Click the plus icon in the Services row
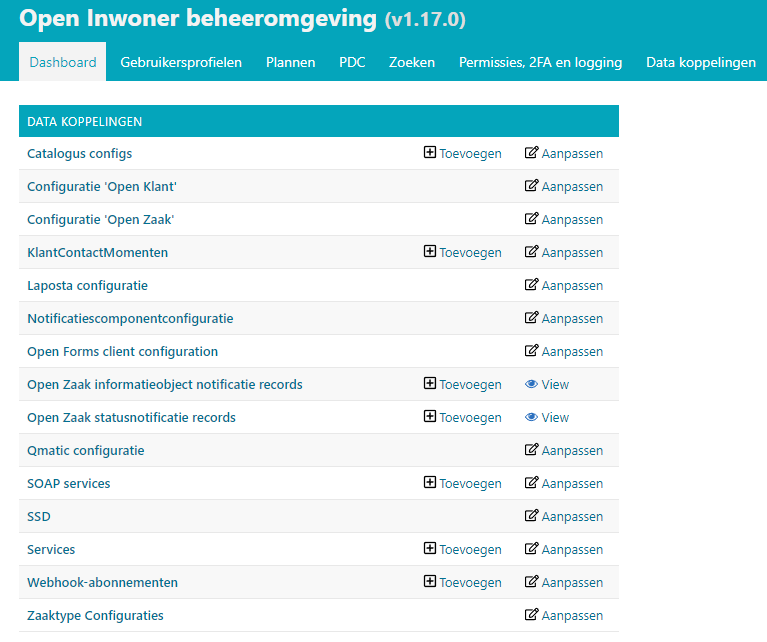 coord(430,549)
